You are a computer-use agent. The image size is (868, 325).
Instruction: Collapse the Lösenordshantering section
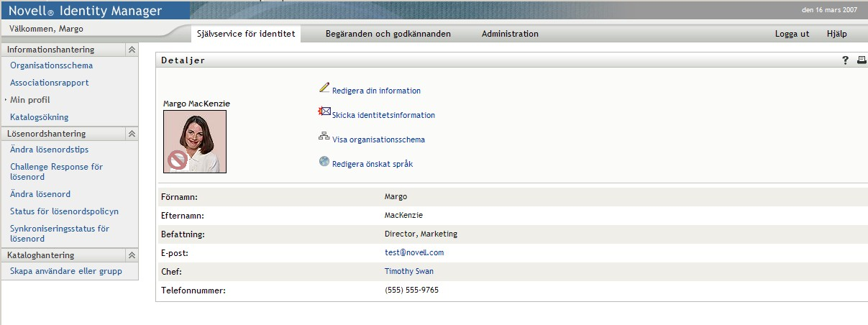point(132,134)
